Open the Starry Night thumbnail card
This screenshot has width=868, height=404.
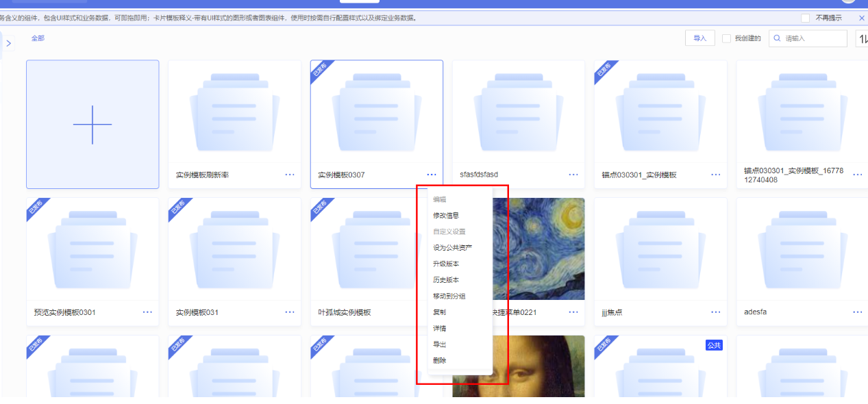click(x=538, y=249)
